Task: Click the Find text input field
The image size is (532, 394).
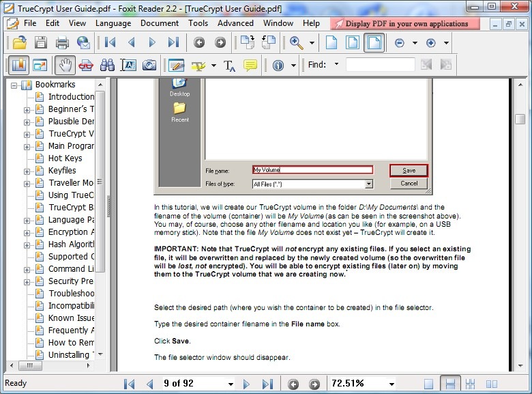Action: click(380, 65)
